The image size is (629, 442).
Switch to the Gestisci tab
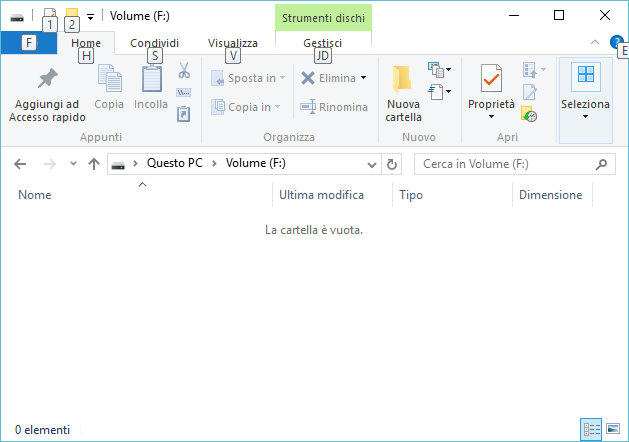pos(323,43)
